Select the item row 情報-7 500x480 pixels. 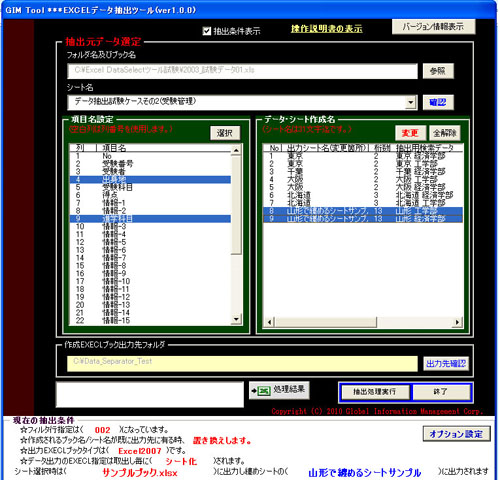[x=150, y=258]
